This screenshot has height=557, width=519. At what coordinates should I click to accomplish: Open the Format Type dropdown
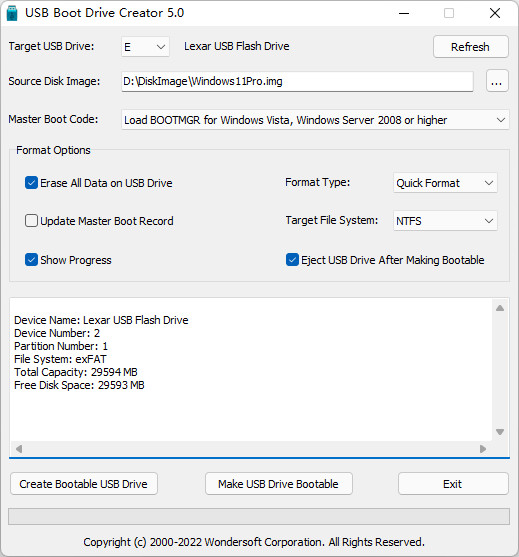tap(445, 183)
